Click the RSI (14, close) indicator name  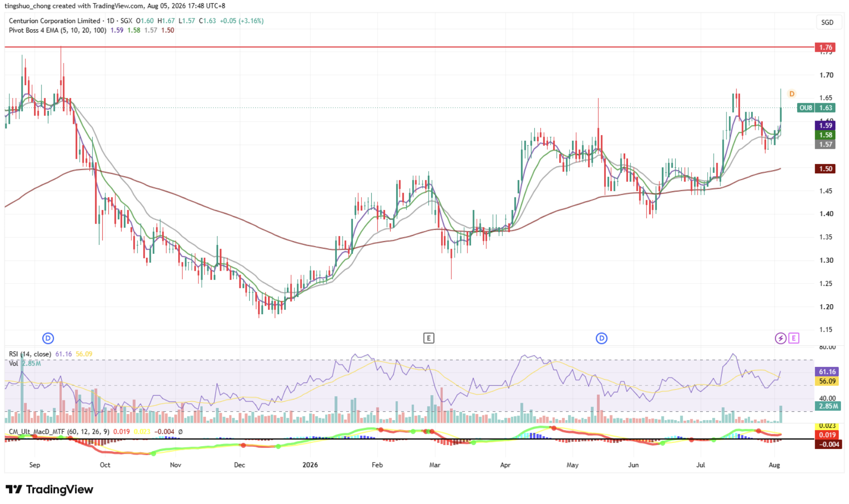(x=30, y=354)
